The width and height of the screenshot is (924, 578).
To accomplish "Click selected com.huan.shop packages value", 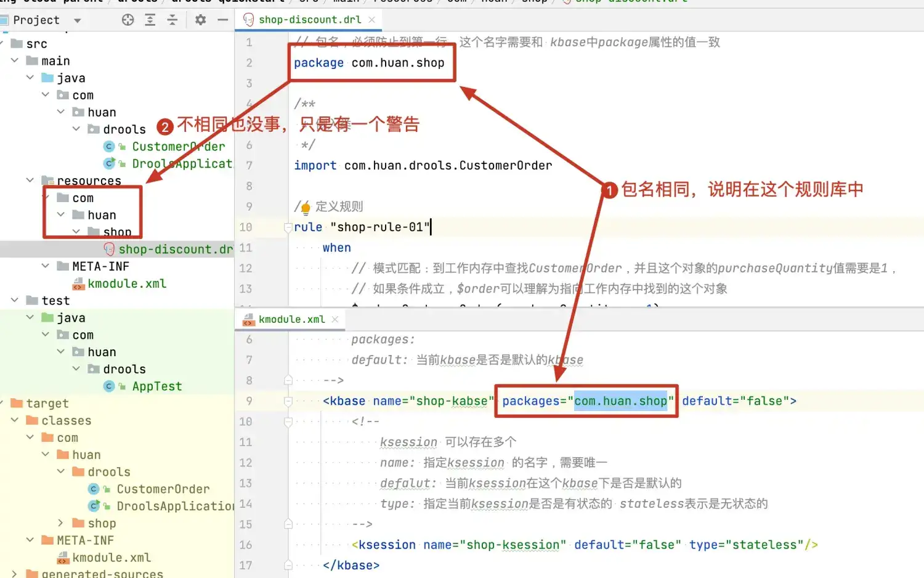I will pyautogui.click(x=620, y=401).
